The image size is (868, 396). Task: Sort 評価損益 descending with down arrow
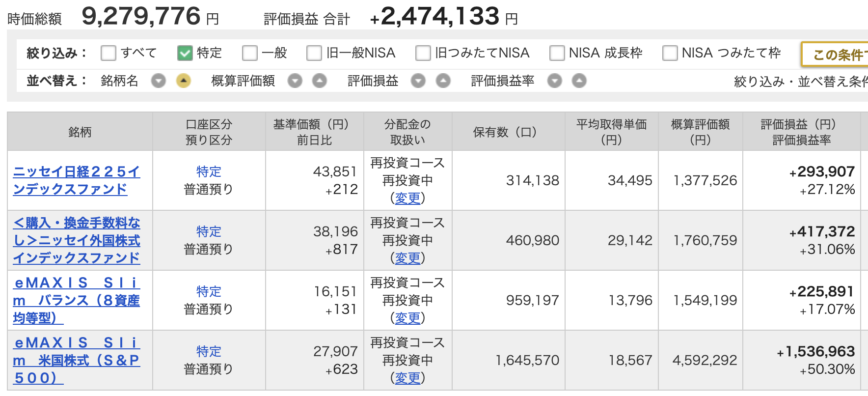418,81
